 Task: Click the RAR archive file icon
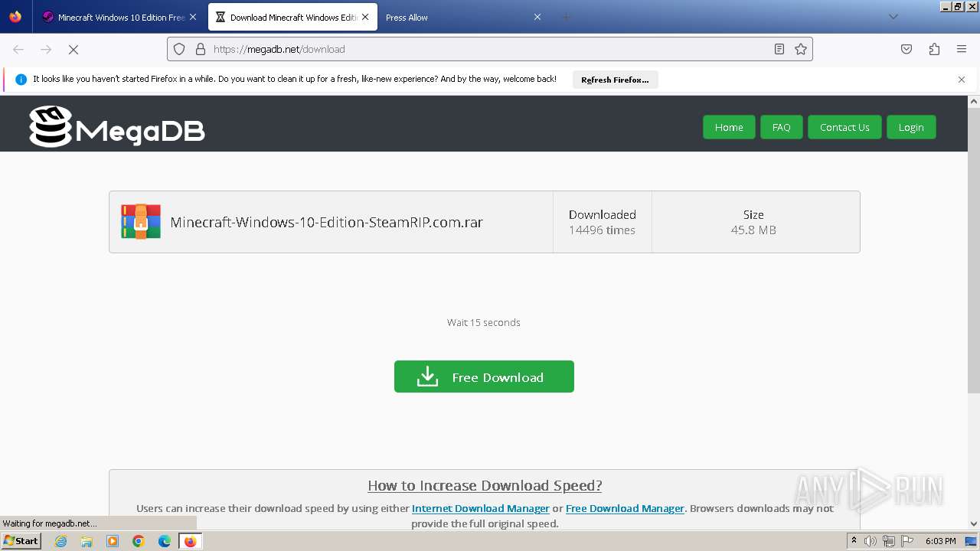pos(141,222)
